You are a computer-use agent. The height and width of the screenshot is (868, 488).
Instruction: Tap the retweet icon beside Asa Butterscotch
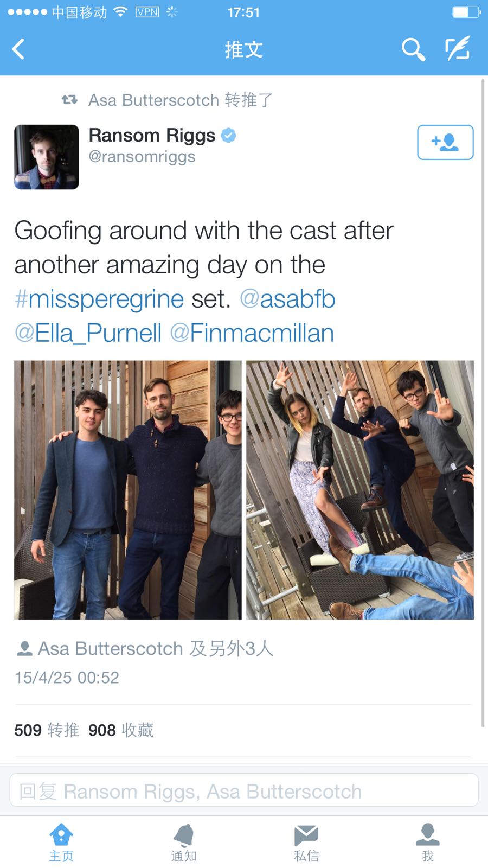tap(69, 100)
